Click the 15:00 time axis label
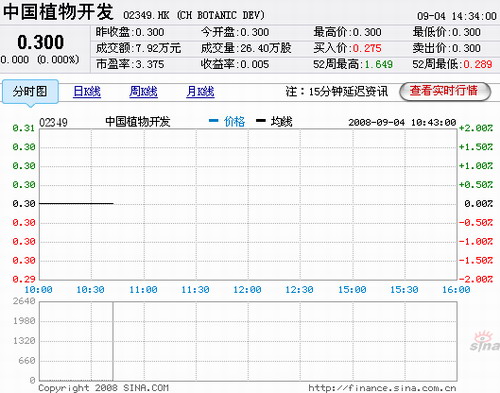 pos(352,290)
